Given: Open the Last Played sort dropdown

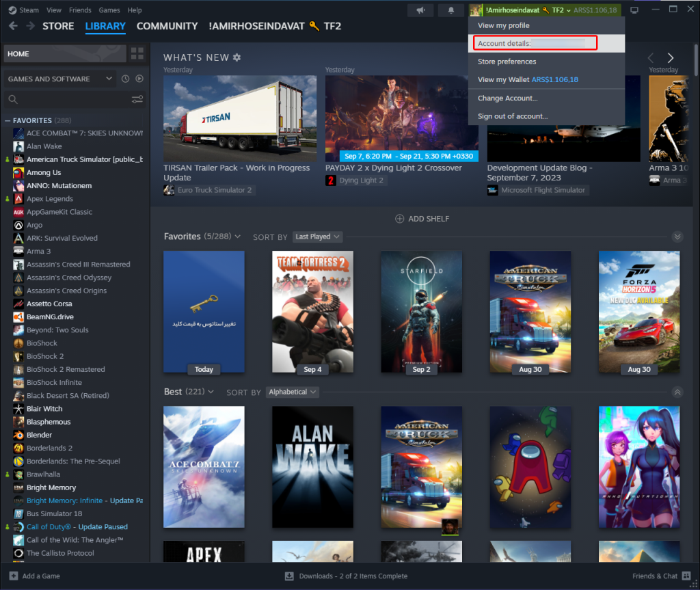Looking at the screenshot, I should pos(317,237).
